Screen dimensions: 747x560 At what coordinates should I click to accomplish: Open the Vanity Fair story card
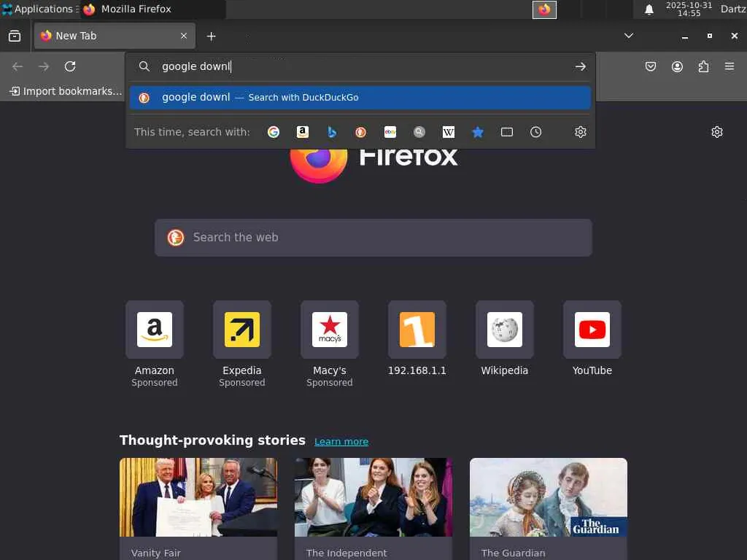pos(198,508)
